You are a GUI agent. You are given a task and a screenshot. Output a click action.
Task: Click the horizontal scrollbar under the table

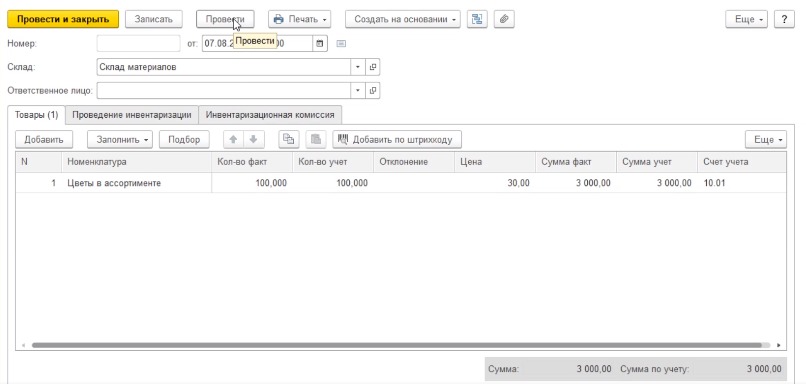pos(396,345)
